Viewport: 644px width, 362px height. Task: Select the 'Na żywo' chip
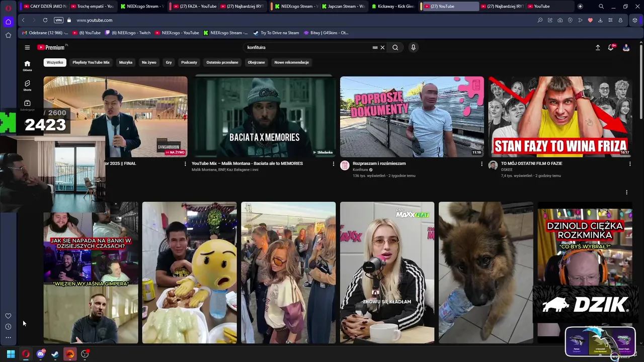coord(149,62)
